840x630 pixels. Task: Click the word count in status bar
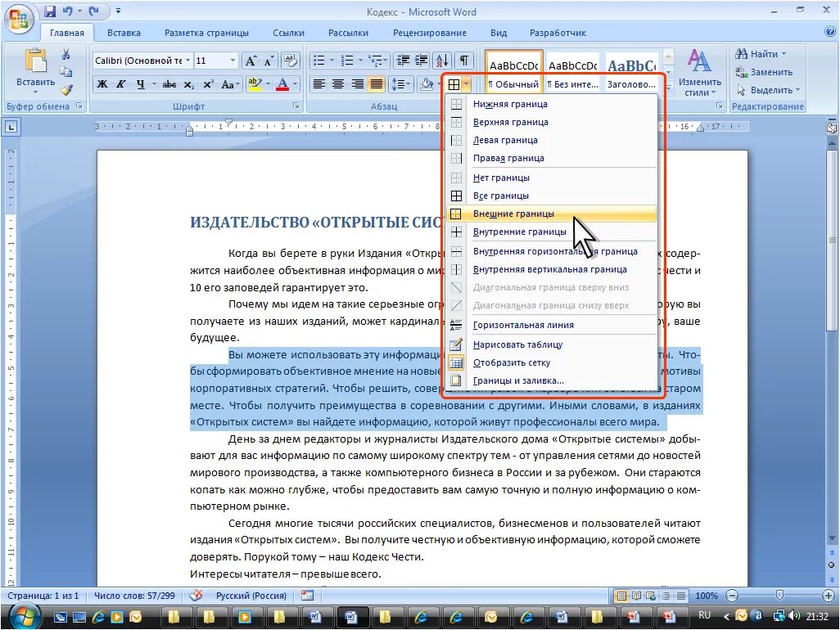click(134, 595)
